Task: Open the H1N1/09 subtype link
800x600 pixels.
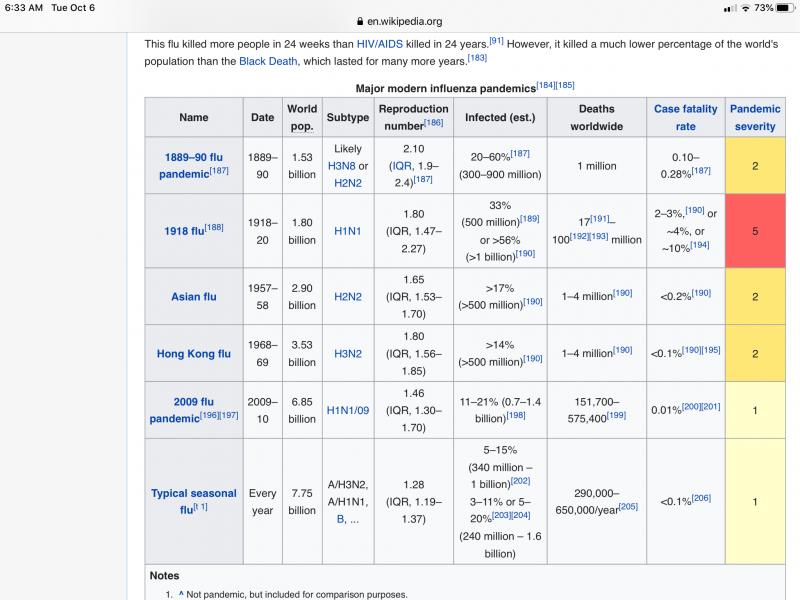Action: coord(347,410)
